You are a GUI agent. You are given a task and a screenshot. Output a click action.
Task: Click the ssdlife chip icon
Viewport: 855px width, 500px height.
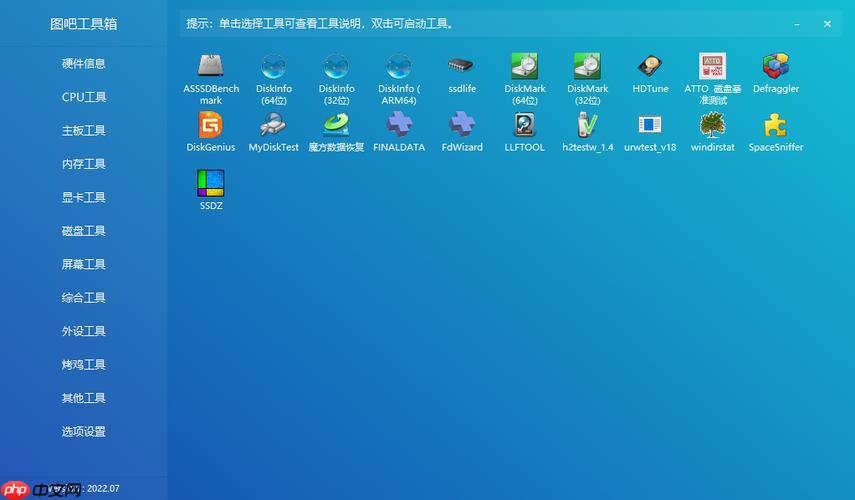461,66
